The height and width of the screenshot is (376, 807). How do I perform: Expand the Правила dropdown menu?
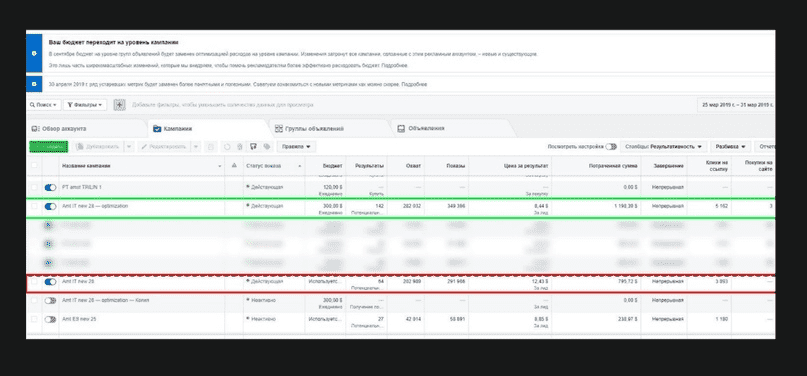click(x=296, y=147)
